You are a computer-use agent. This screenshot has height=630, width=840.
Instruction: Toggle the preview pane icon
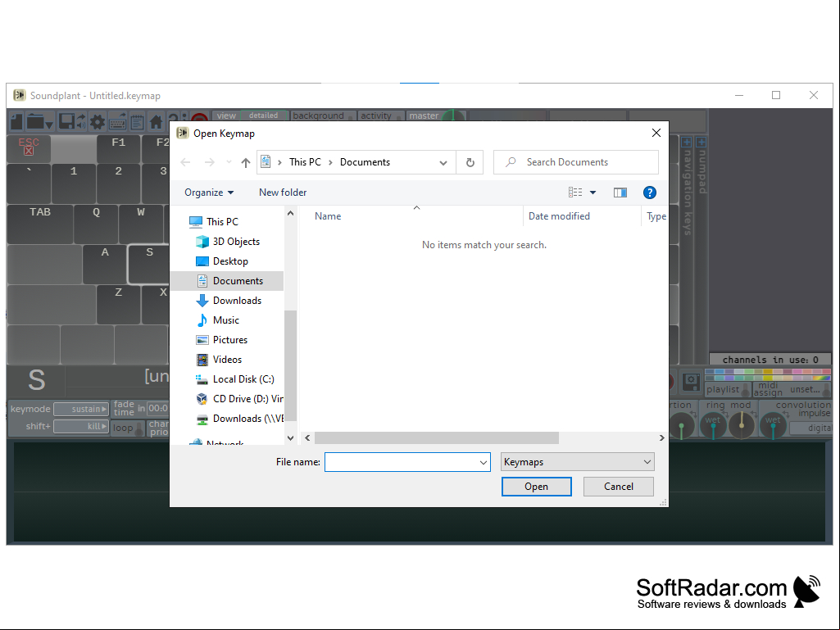pyautogui.click(x=620, y=193)
